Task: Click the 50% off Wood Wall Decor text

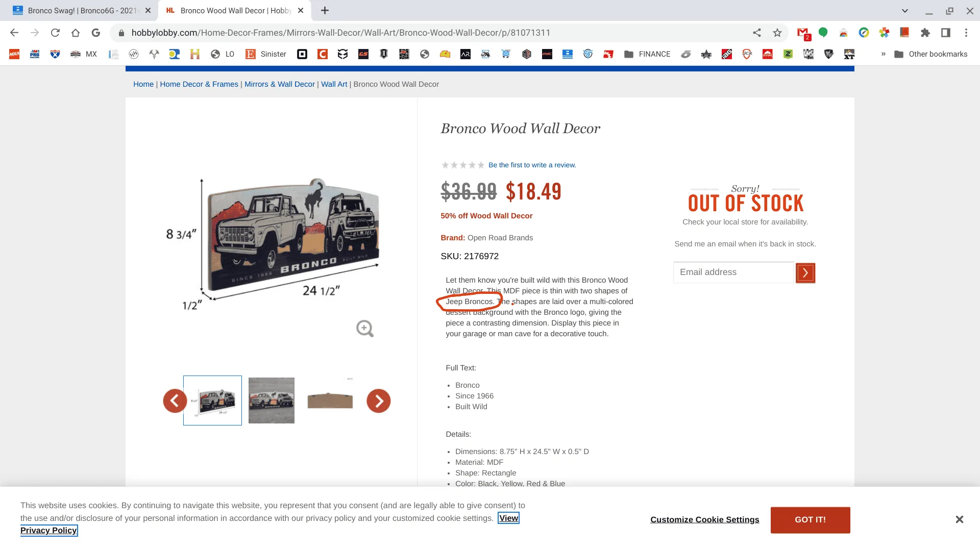Action: (486, 216)
